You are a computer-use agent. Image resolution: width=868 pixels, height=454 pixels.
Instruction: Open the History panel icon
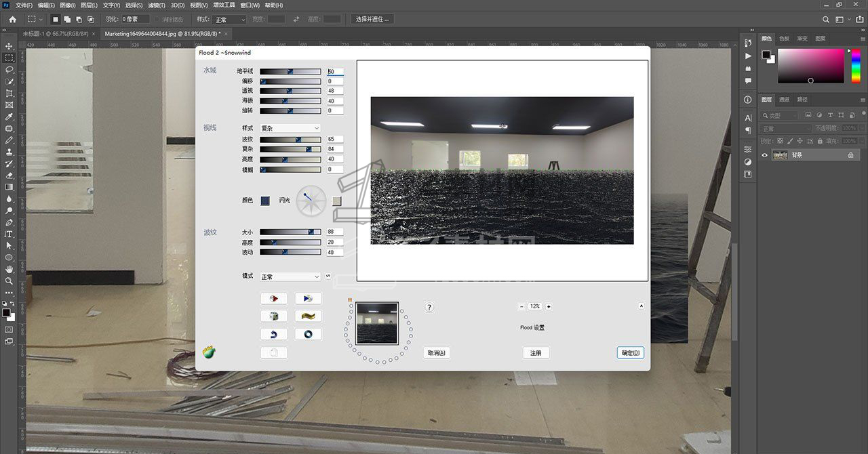748,44
